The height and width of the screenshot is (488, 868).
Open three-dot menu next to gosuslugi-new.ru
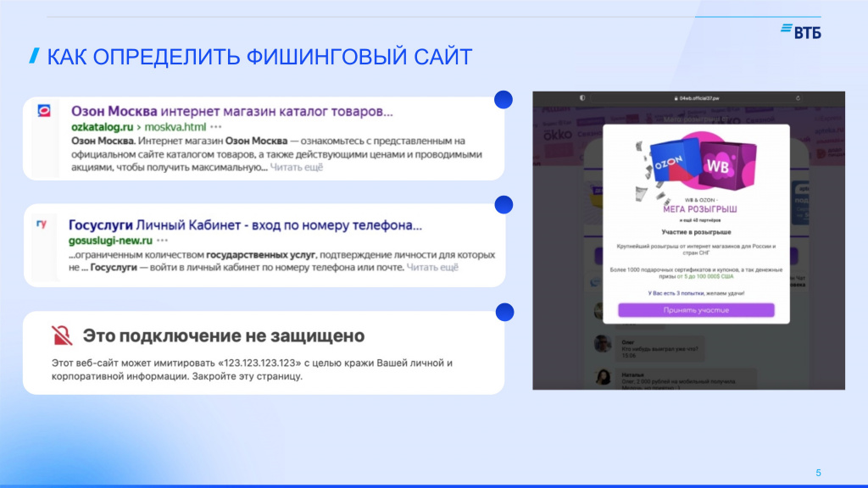(162, 241)
